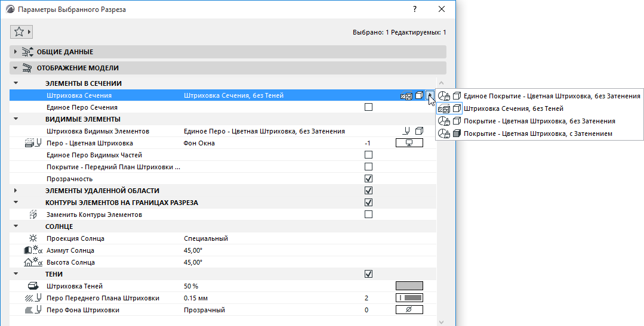Image resolution: width=644 pixels, height=326 pixels.
Task: Click the Штриховка Теней 50% fill swatch
Action: click(x=409, y=286)
